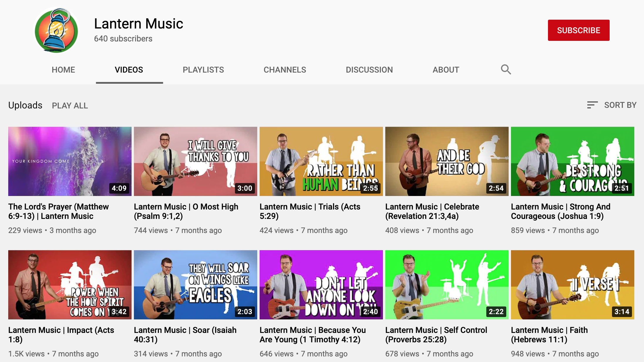
Task: Open the Discussion tab
Action: 369,70
